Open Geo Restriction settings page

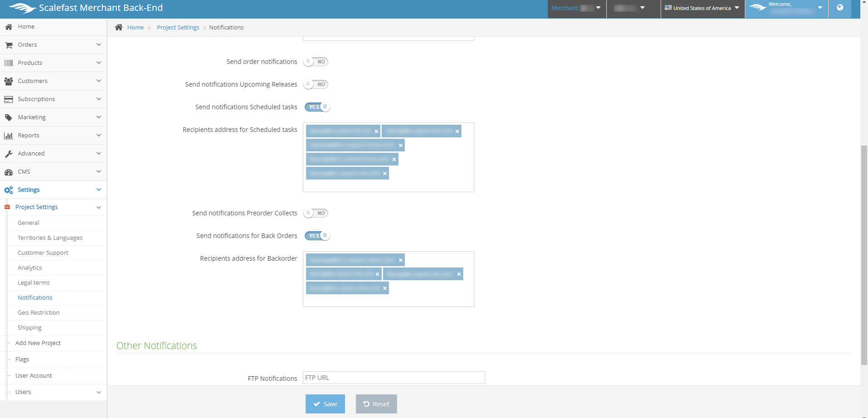tap(39, 312)
